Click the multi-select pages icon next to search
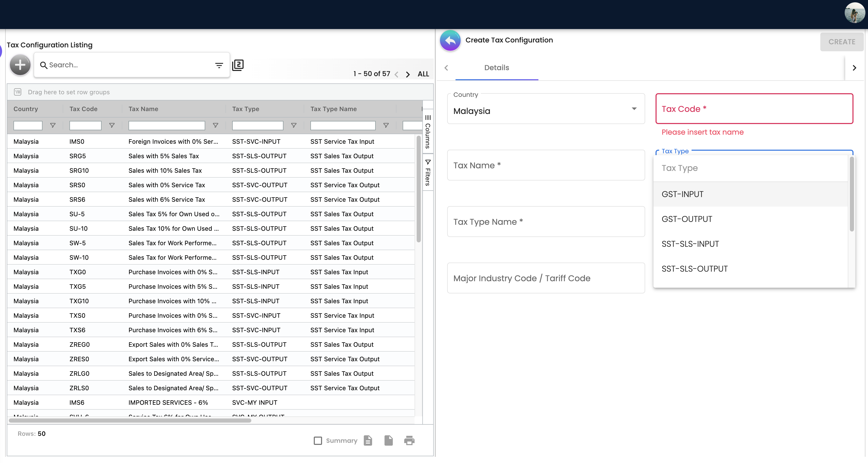 (x=238, y=65)
